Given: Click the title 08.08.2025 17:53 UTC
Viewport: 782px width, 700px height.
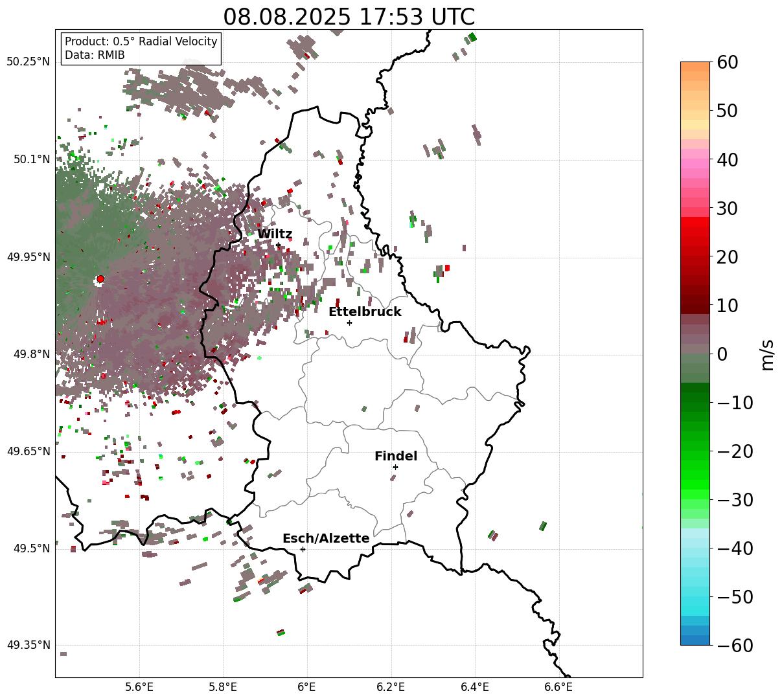Looking at the screenshot, I should click(x=349, y=16).
